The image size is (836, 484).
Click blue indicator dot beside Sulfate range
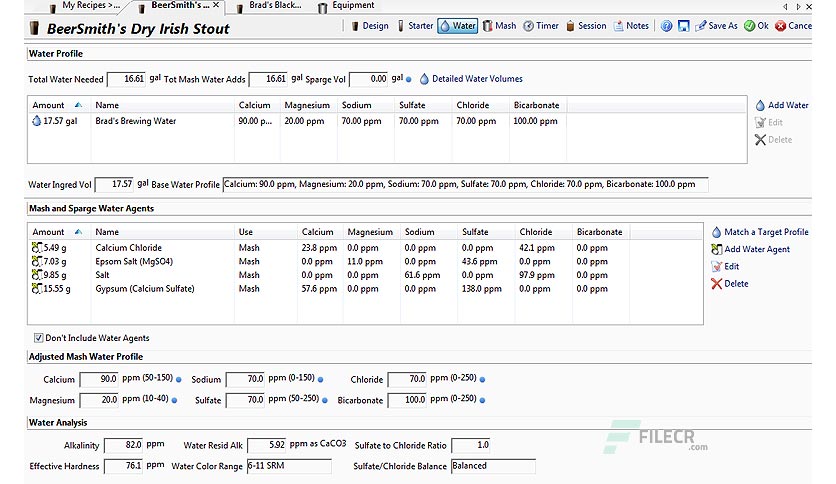point(325,400)
